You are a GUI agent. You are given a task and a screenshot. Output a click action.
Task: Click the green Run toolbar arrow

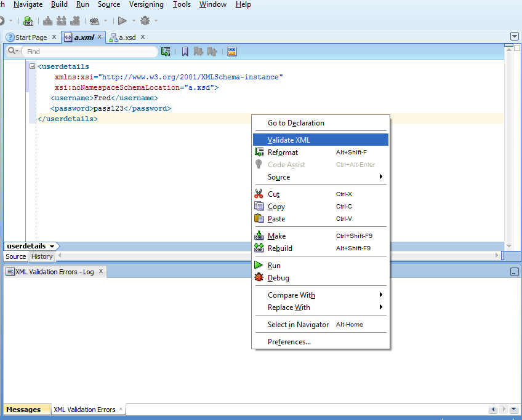122,21
